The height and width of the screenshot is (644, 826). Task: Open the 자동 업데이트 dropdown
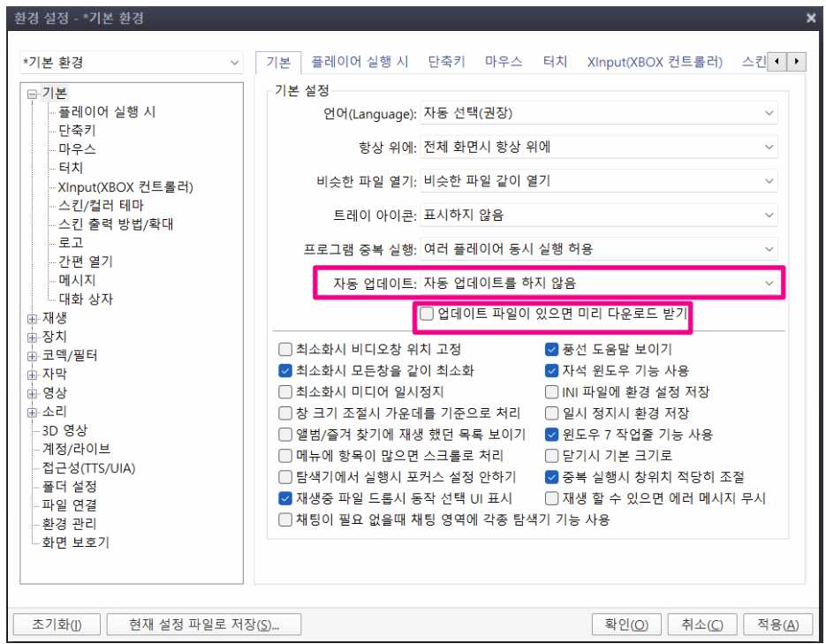coord(598,284)
